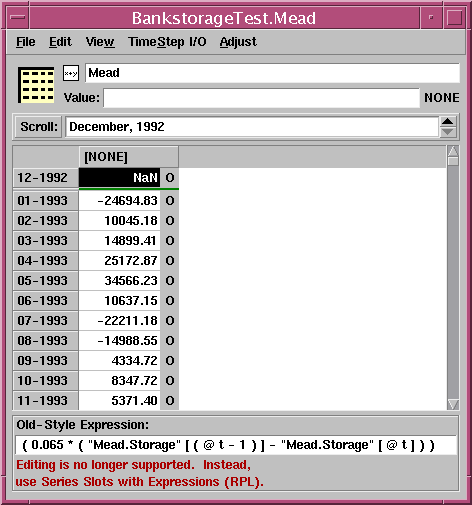Viewport: 472px width, 505px height.
Task: Open the TimeStep I/O menu
Action: (167, 42)
